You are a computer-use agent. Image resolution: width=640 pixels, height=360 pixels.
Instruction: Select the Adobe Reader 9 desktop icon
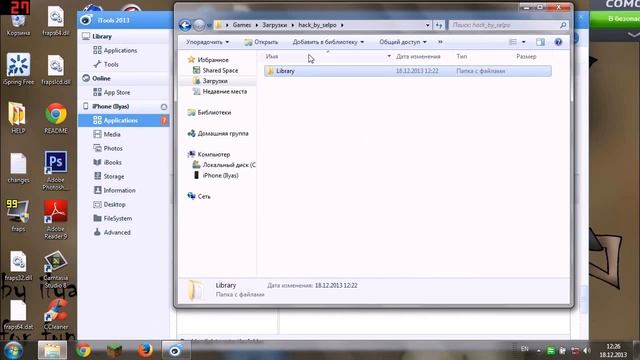pos(56,220)
